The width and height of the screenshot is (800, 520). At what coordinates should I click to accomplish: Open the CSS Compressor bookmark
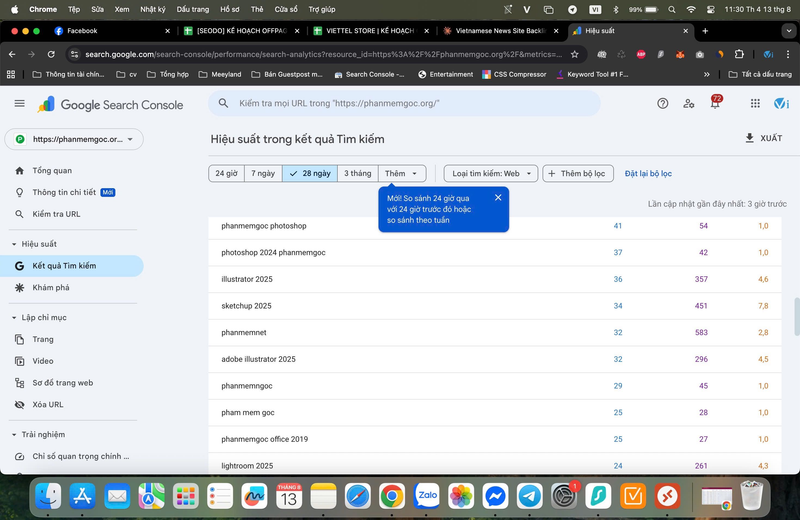514,75
